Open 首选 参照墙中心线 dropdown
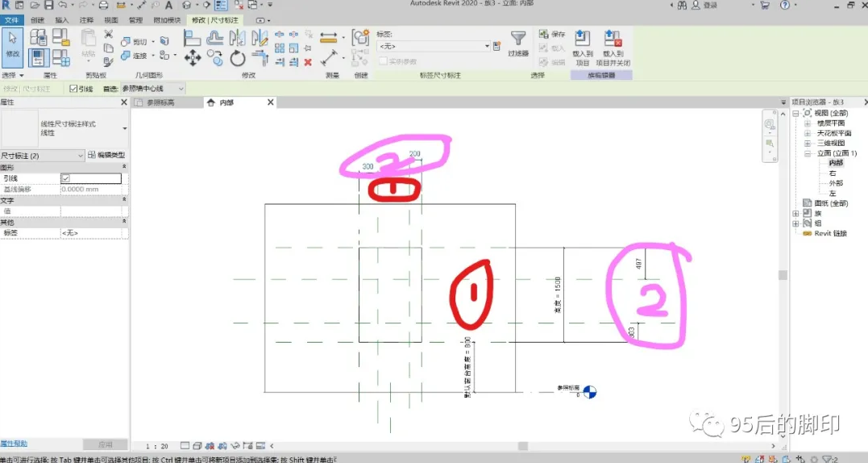 coord(153,89)
